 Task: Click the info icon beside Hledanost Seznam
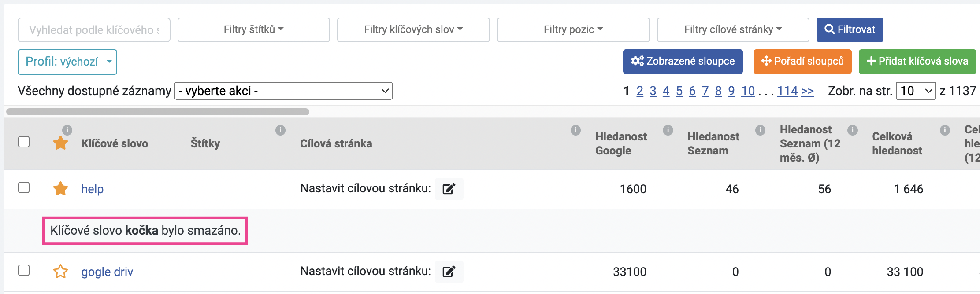[668, 130]
